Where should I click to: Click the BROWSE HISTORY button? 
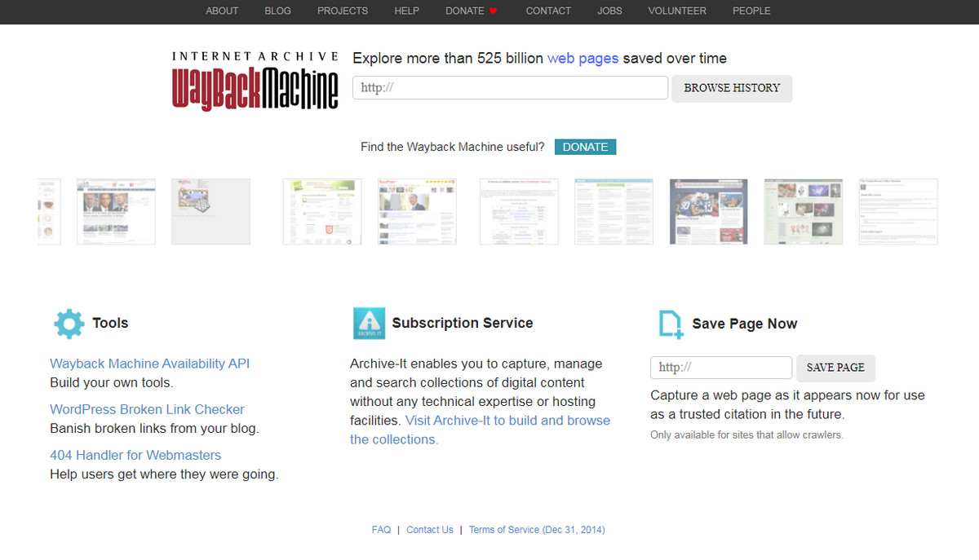(732, 88)
